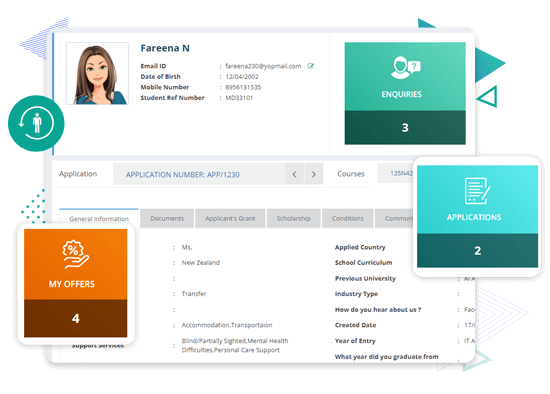Click the Applications count 2
Screen dimensions: 550x394
[x=477, y=251]
